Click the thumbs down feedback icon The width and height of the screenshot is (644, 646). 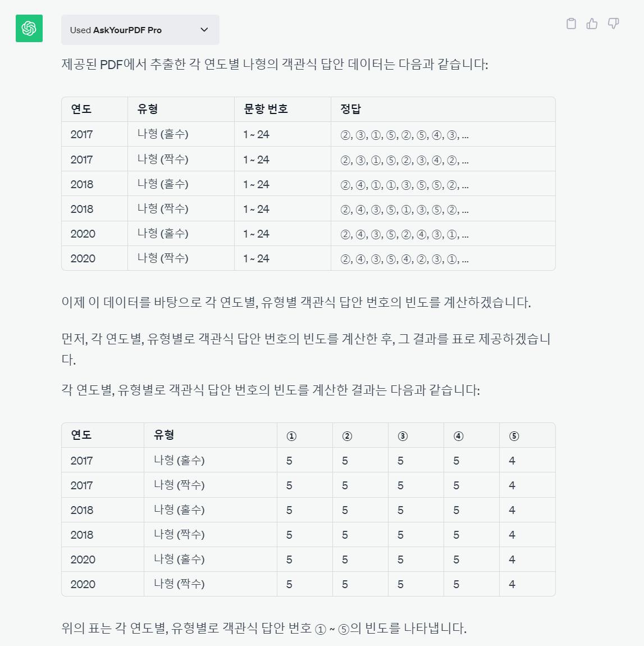pos(613,24)
